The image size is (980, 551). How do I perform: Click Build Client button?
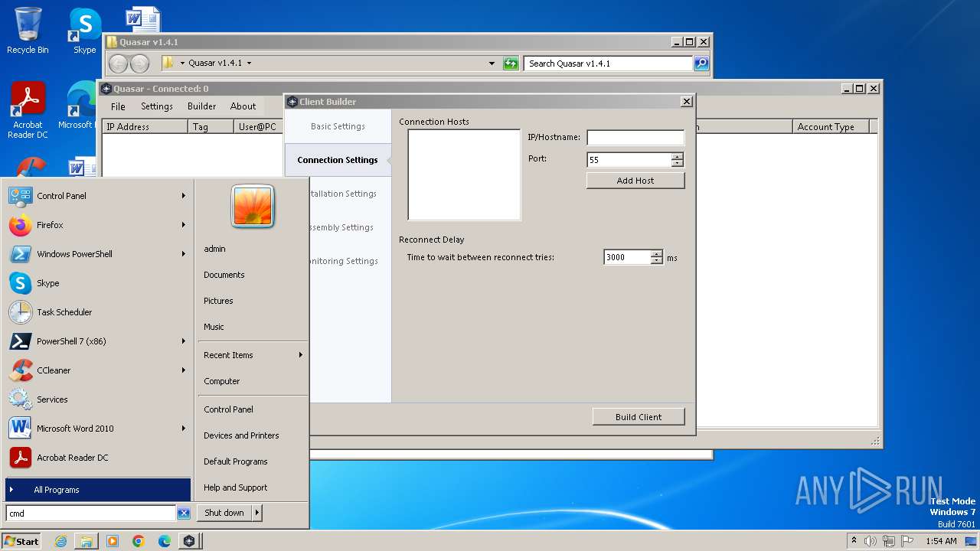pyautogui.click(x=639, y=417)
